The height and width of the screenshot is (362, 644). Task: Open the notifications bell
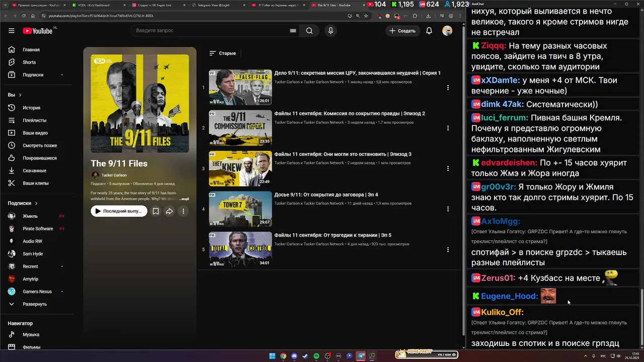pyautogui.click(x=429, y=31)
